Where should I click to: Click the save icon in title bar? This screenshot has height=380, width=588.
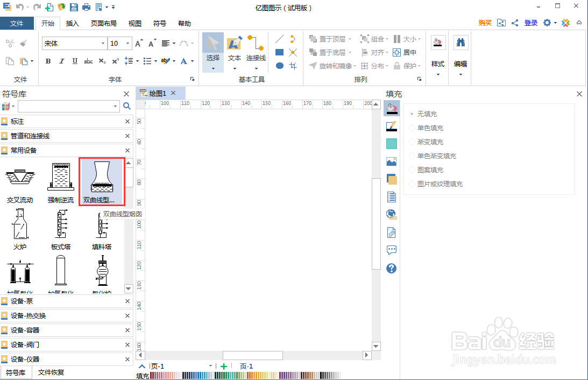click(x=74, y=7)
